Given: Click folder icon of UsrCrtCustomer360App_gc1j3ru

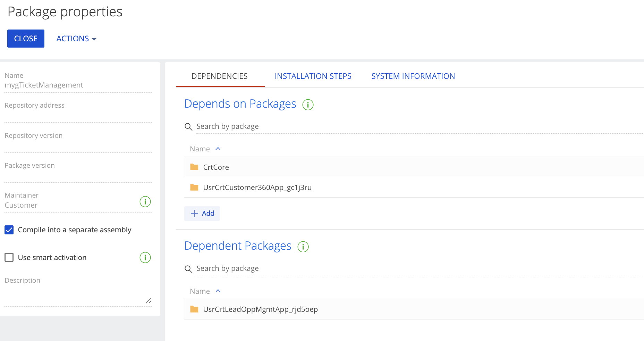Looking at the screenshot, I should click(194, 188).
